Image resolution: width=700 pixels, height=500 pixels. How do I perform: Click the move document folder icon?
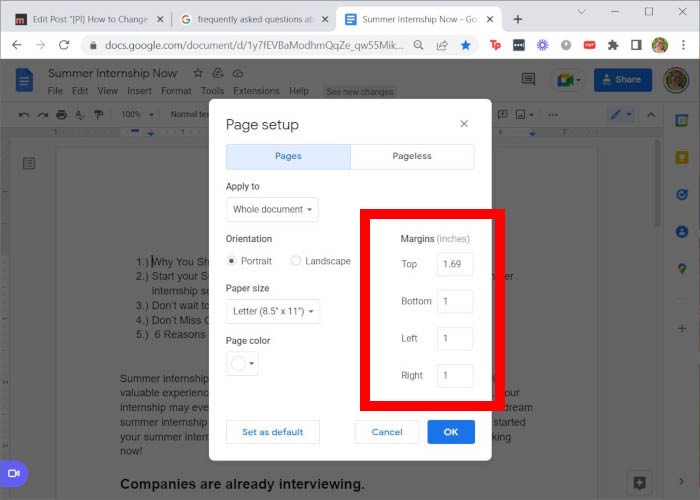click(x=218, y=73)
